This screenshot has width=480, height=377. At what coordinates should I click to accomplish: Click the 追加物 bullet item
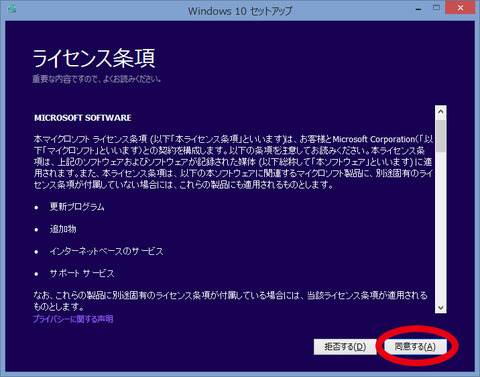(x=63, y=229)
